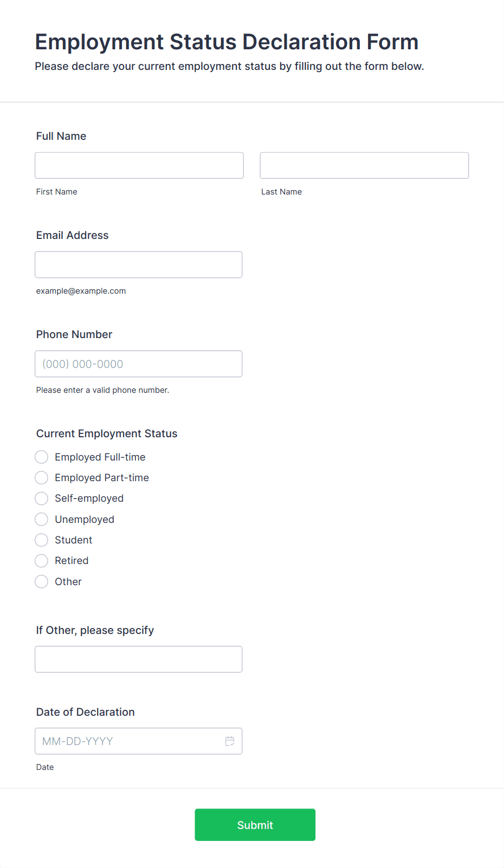Click the 'Employed Full-time' label text

pos(100,457)
